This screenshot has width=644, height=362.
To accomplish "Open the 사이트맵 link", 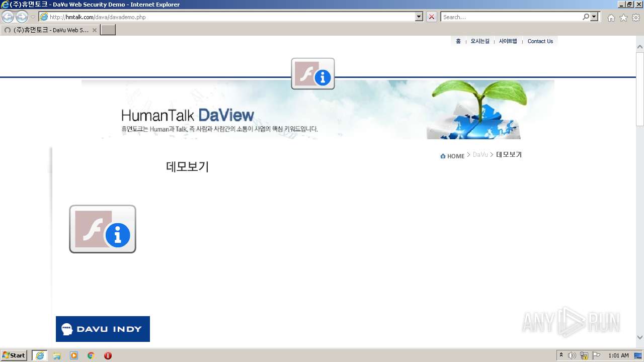I will click(508, 41).
